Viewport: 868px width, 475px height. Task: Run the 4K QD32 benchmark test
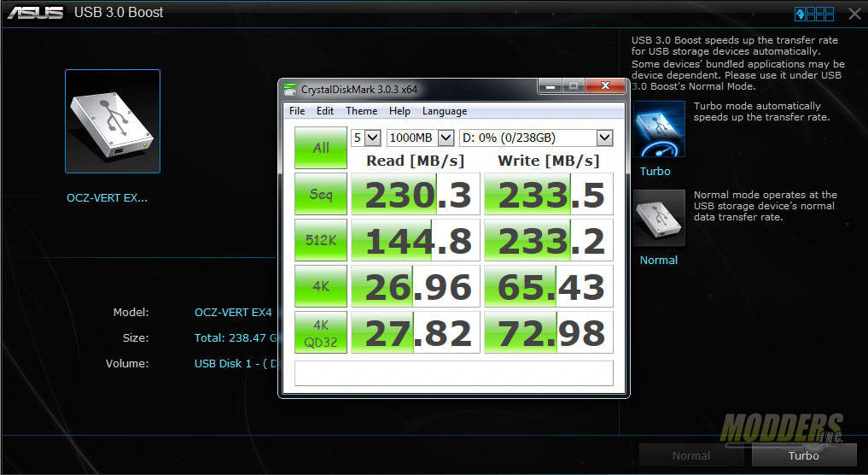click(x=321, y=332)
